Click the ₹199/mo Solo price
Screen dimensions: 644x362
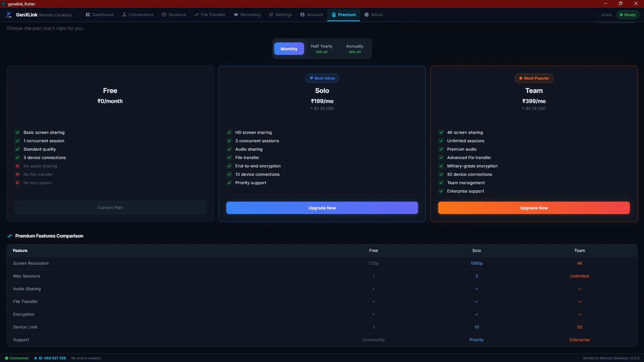(322, 101)
